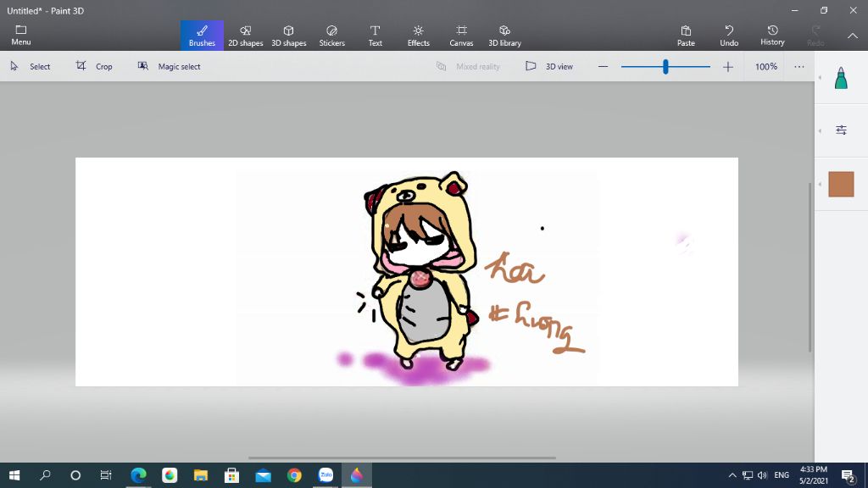Open the marker brush picker
This screenshot has width=868, height=488.
841,78
